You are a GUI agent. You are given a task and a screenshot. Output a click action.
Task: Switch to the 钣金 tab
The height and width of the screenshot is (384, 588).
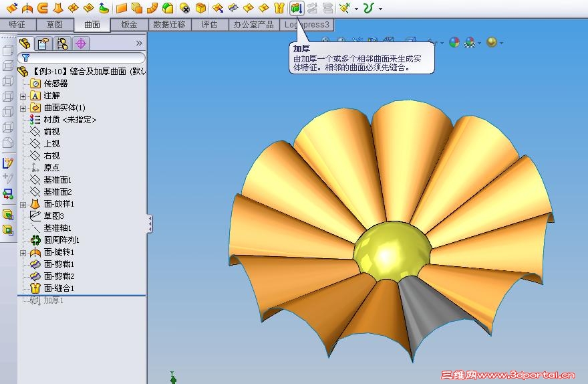click(x=130, y=24)
